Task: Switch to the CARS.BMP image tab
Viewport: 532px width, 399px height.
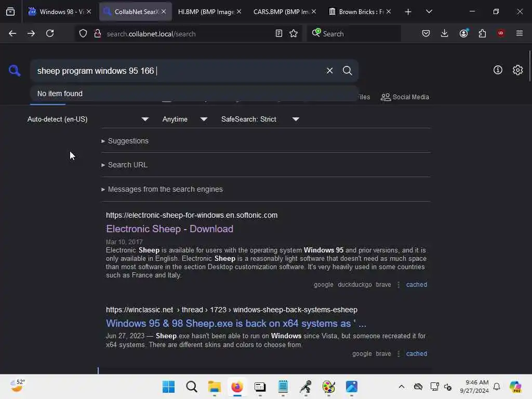Action: [x=280, y=11]
